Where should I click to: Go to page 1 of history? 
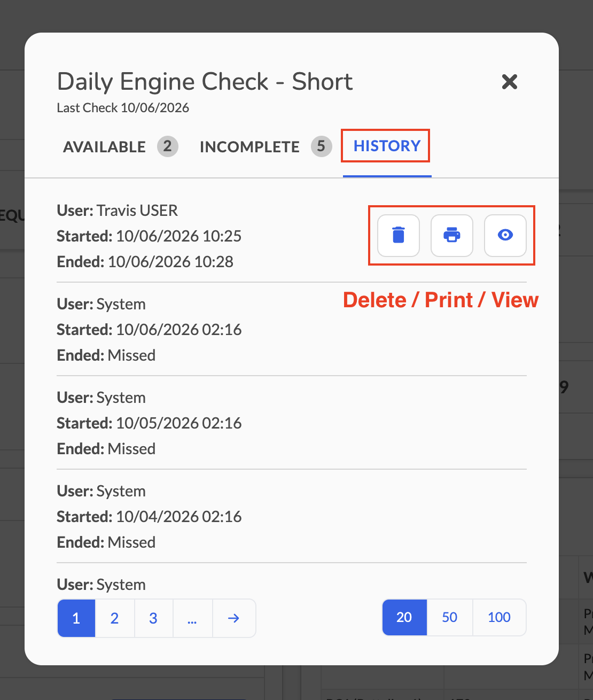pyautogui.click(x=76, y=618)
